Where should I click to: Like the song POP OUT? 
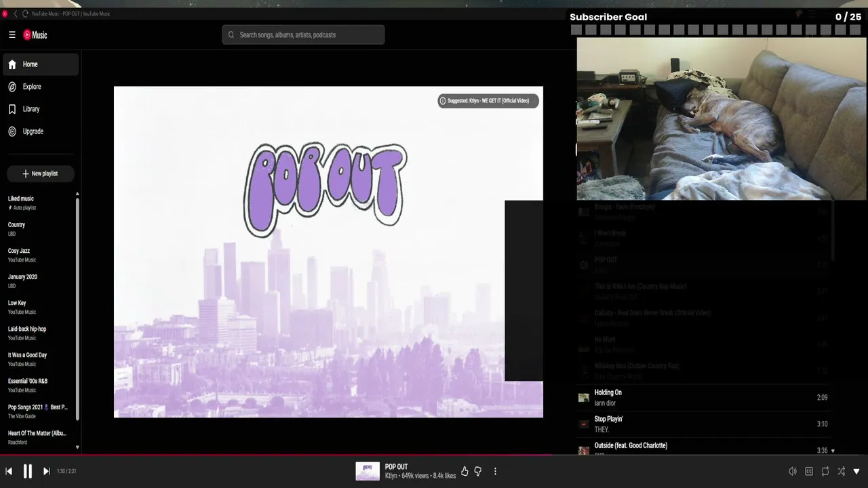point(465,471)
